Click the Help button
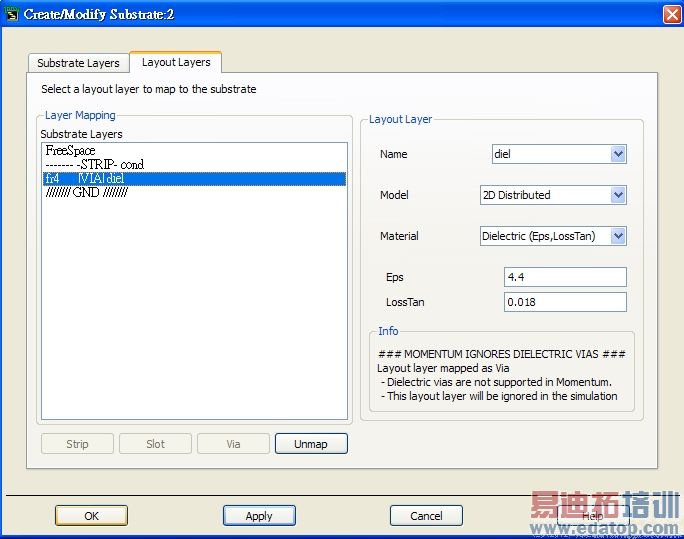Screen dimensions: 684x539 click(593, 516)
